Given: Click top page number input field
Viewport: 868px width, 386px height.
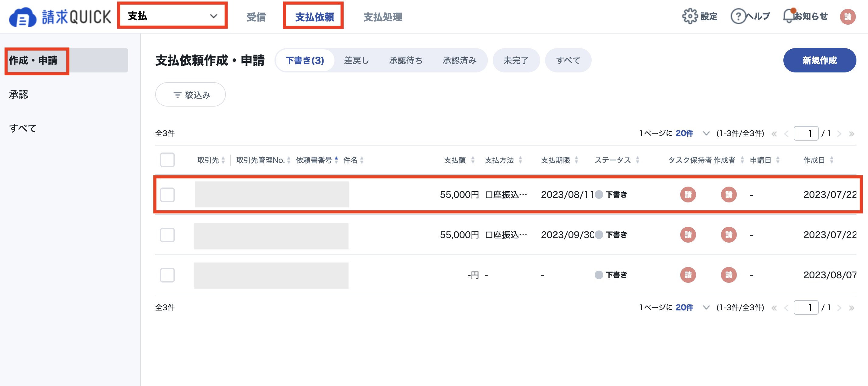Looking at the screenshot, I should [x=806, y=134].
